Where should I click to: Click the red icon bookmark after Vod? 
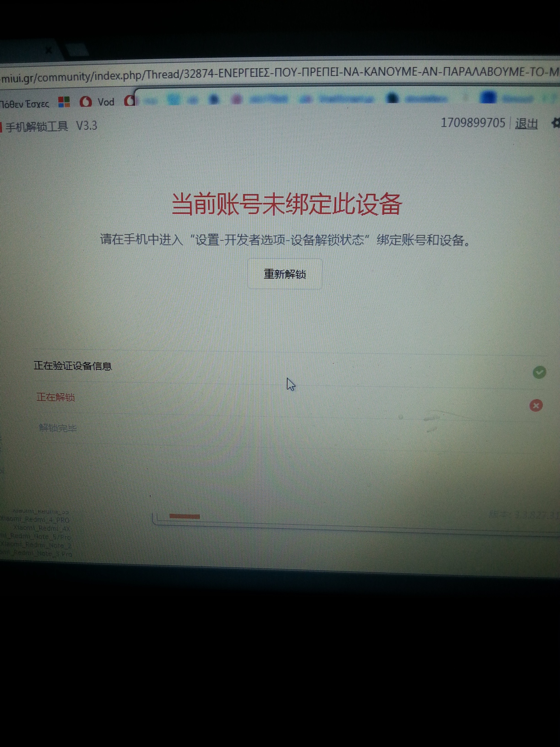[x=130, y=101]
